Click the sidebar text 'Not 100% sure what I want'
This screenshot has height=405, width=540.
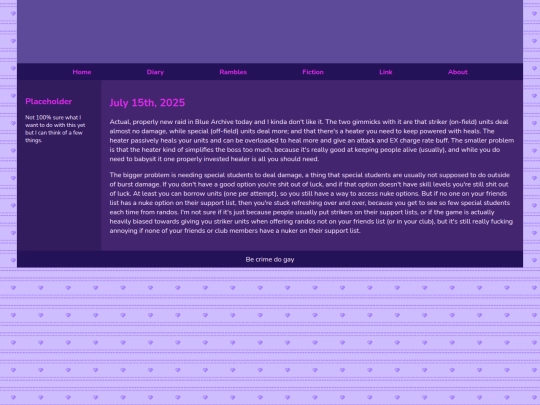tap(53, 121)
